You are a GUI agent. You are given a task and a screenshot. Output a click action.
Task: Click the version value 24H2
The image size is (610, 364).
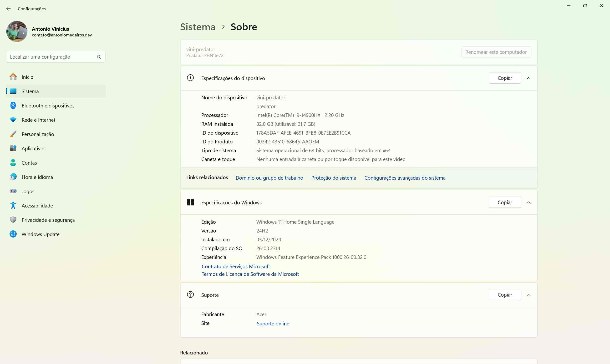pos(262,231)
